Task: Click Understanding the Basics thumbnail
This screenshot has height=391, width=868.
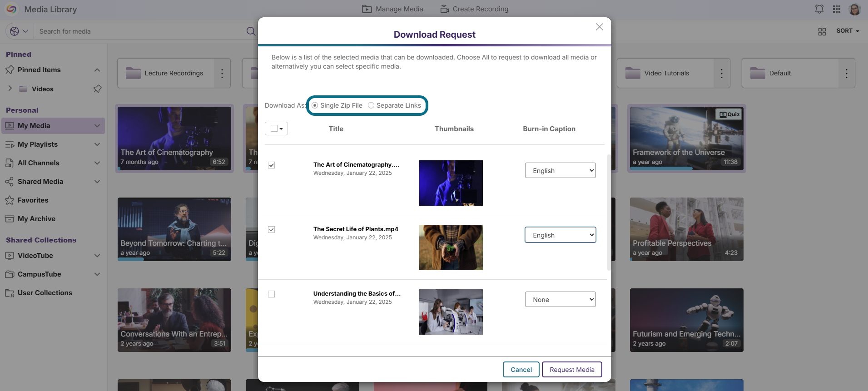Action: tap(451, 312)
